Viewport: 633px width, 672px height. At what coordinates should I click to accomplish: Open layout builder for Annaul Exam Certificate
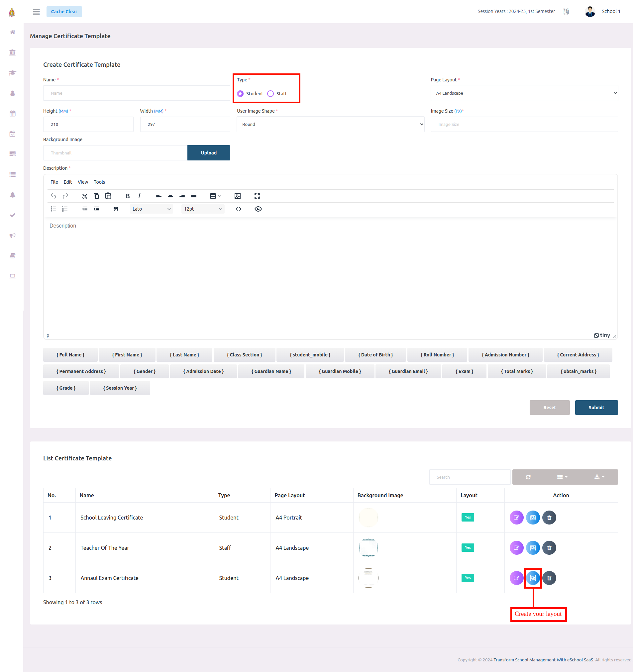(x=533, y=578)
